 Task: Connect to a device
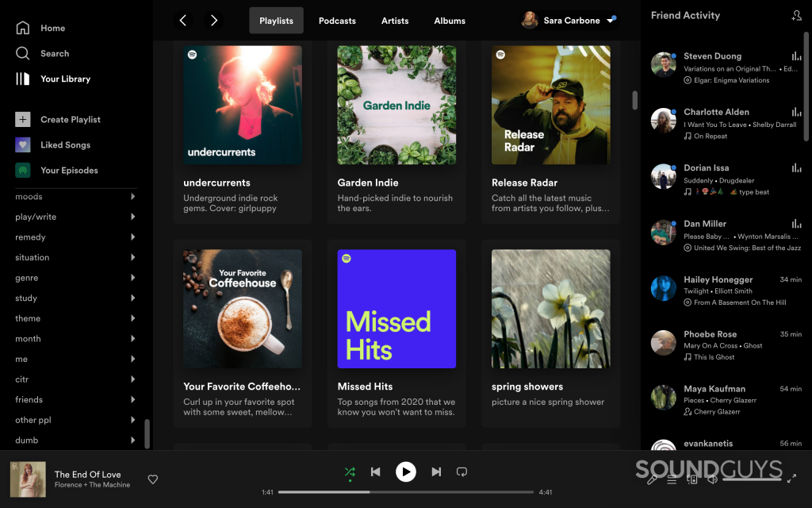coord(691,480)
